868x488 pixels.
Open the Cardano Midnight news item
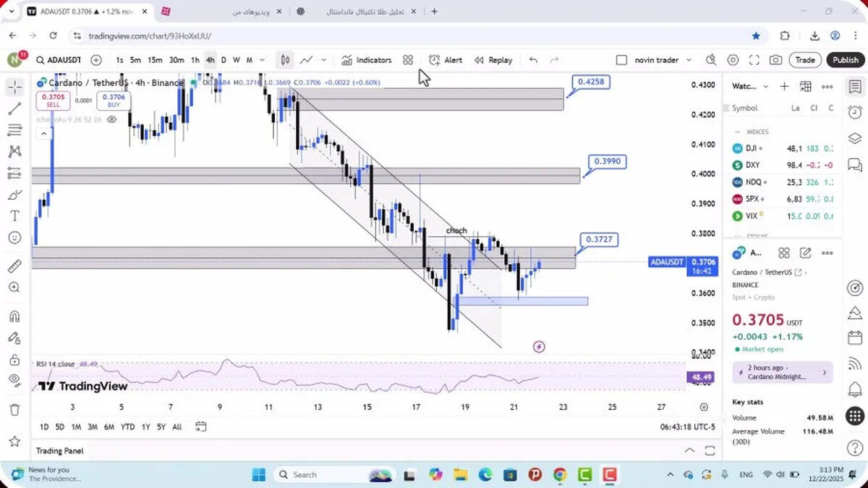coord(783,372)
